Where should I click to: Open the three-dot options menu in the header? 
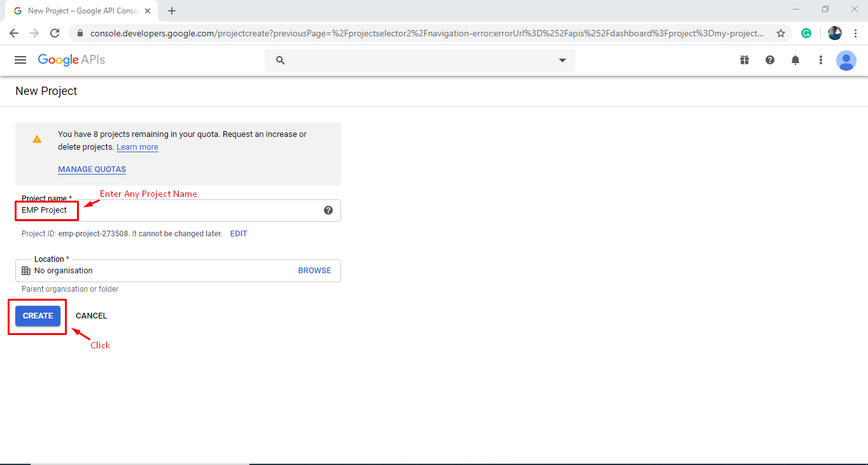(820, 60)
